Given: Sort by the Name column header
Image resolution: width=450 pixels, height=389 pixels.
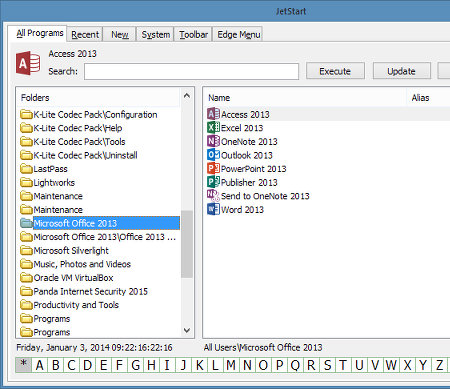Looking at the screenshot, I should click(x=304, y=98).
